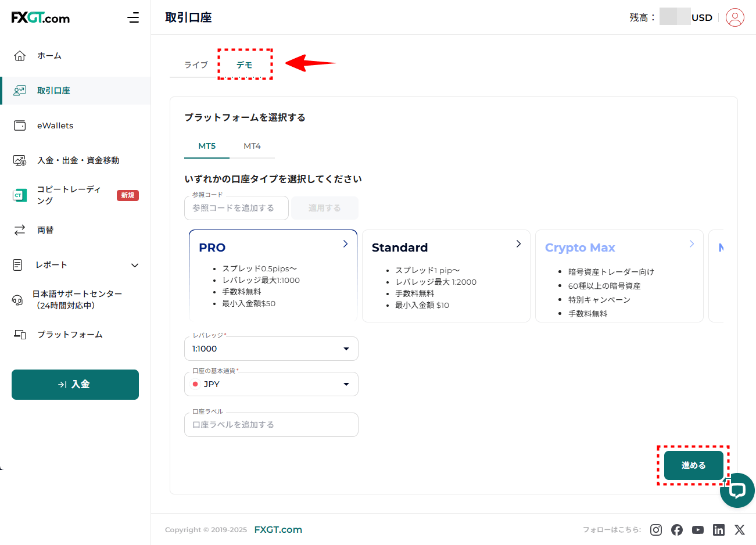Click the 進める button
The image size is (756, 545).
tap(693, 465)
